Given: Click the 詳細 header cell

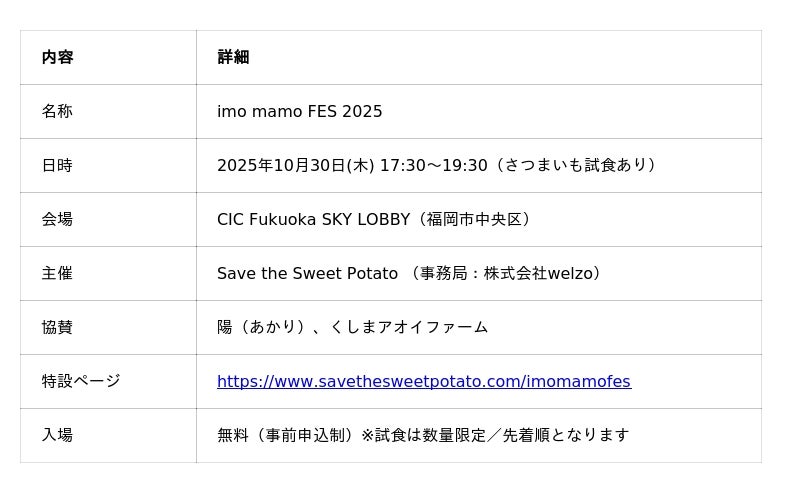Looking at the screenshot, I should coord(233,57).
